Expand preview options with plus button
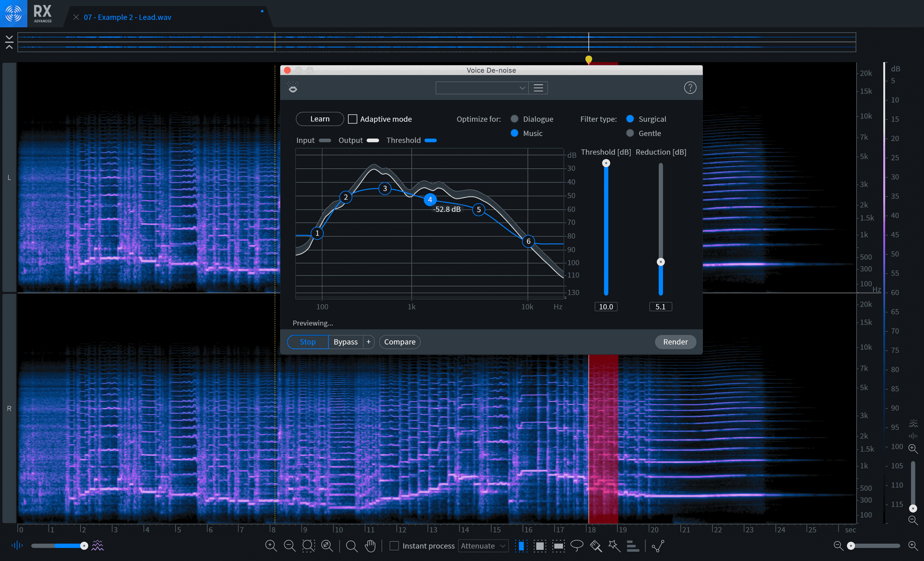This screenshot has width=924, height=561. tap(368, 342)
